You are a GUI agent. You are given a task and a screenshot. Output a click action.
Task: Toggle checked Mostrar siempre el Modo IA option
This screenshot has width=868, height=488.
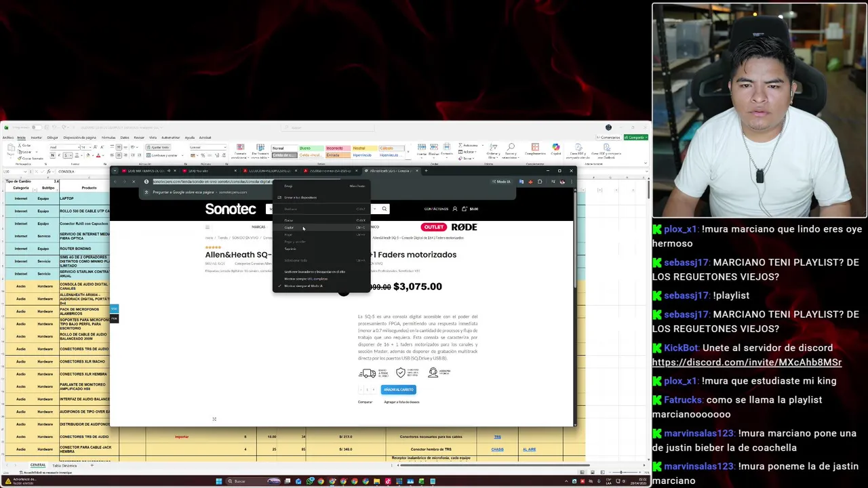tap(321, 286)
